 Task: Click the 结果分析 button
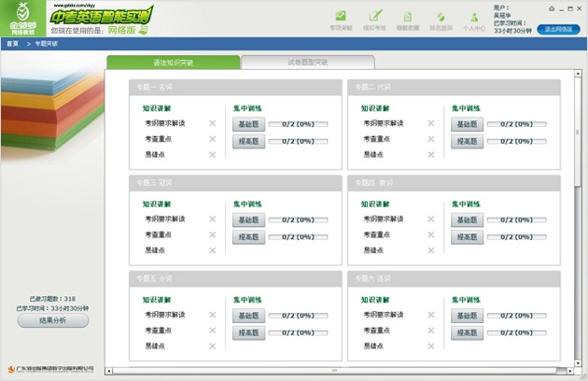point(53,320)
